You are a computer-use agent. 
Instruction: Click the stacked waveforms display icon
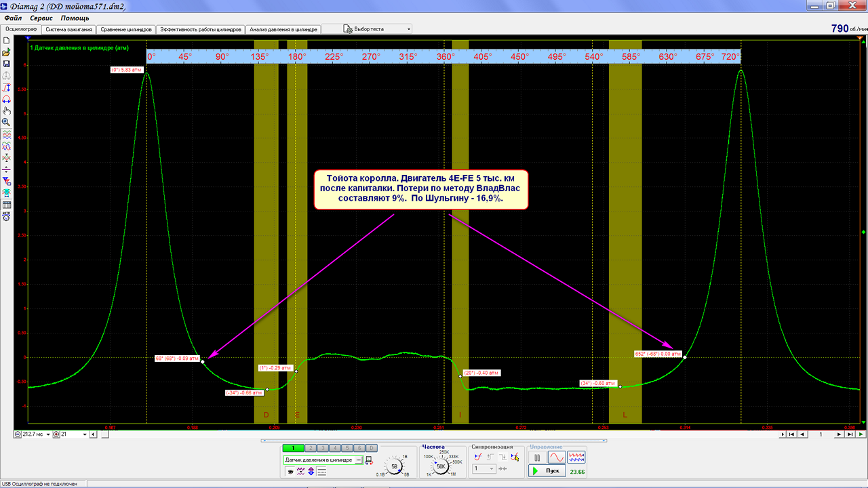click(6, 134)
